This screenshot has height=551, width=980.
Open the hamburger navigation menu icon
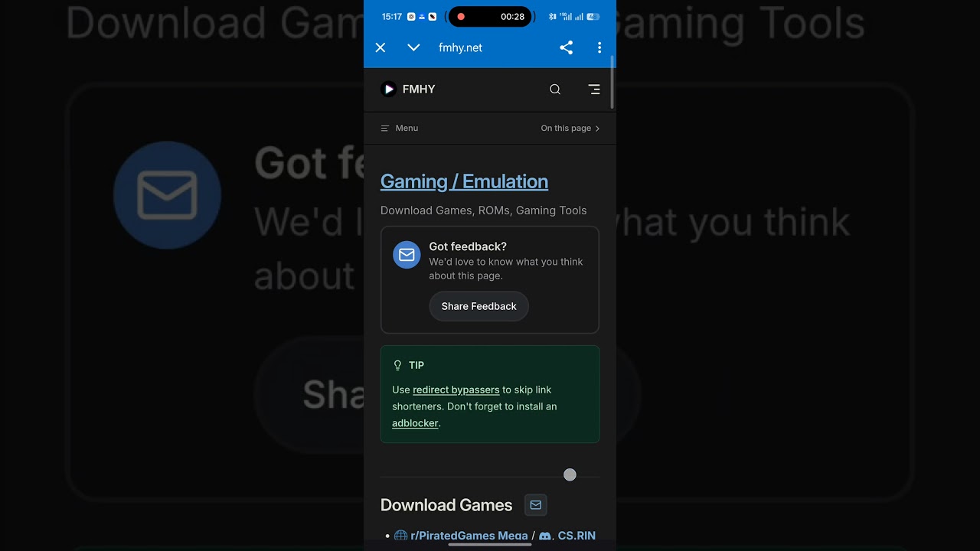[594, 90]
